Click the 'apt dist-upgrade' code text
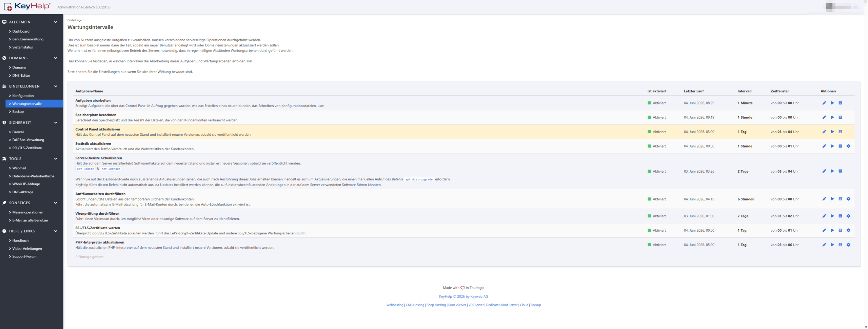 419,179
